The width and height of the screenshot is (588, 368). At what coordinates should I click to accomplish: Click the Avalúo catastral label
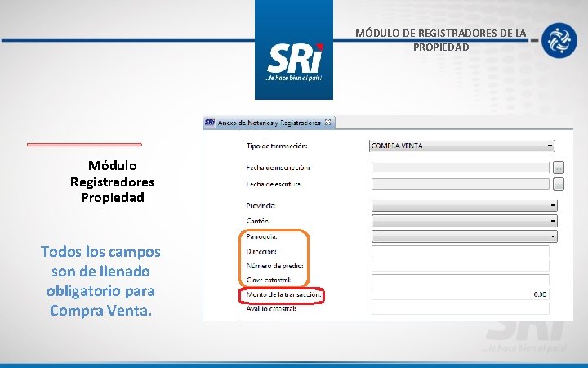(x=271, y=308)
